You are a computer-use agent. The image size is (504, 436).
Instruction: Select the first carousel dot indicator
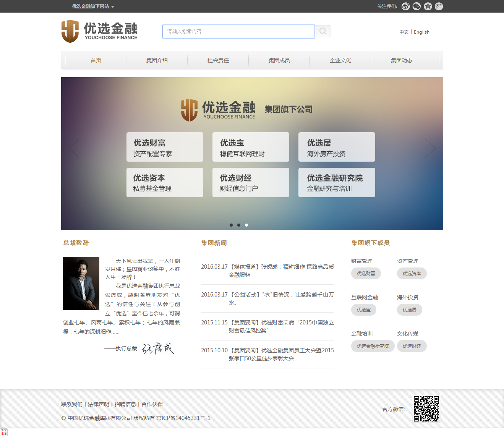point(231,225)
